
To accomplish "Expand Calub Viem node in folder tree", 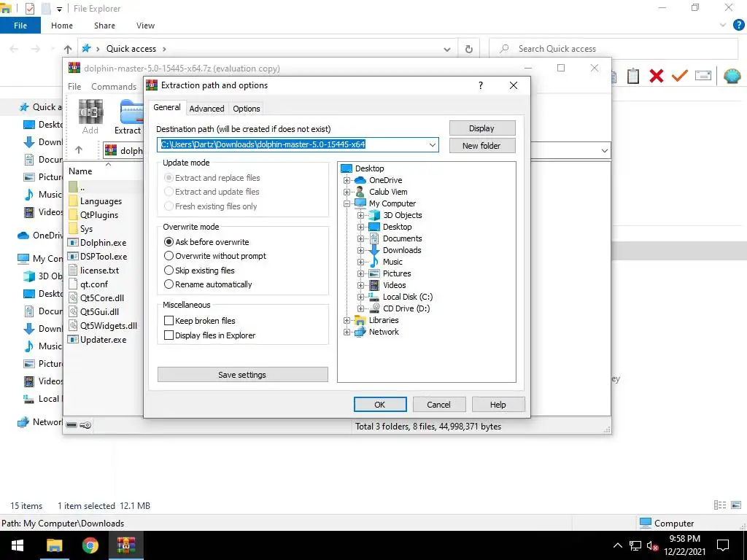I will click(x=347, y=192).
